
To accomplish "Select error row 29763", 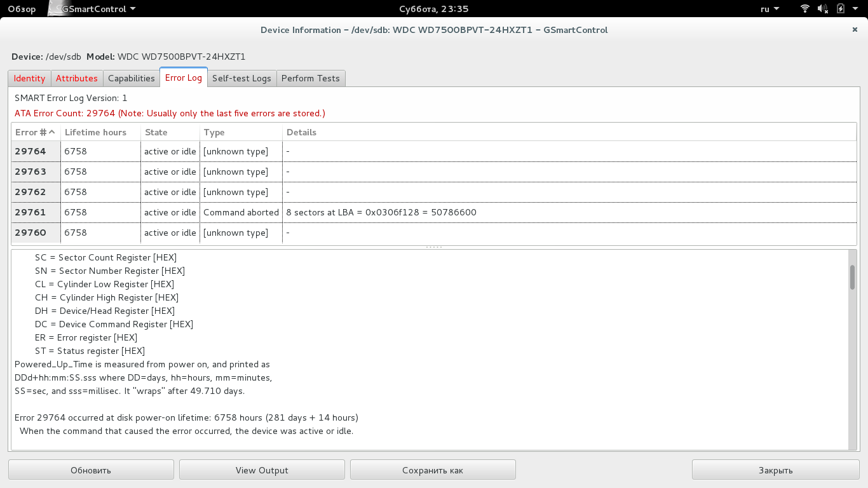I will [434, 172].
